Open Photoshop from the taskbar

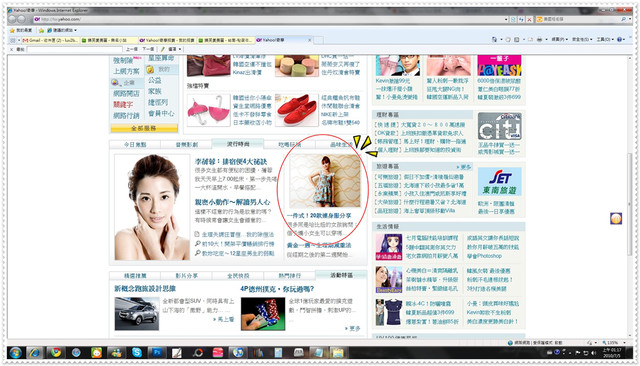coord(157,353)
